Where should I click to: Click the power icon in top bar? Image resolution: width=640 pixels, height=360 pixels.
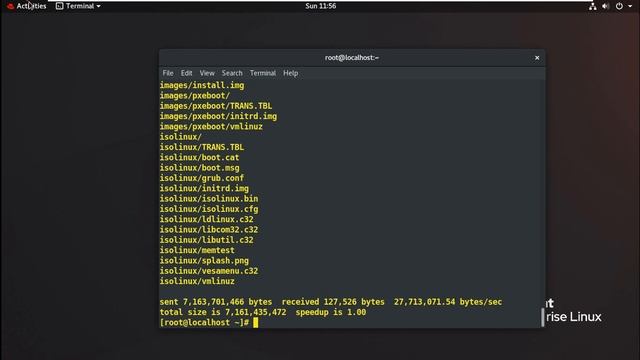coord(619,6)
